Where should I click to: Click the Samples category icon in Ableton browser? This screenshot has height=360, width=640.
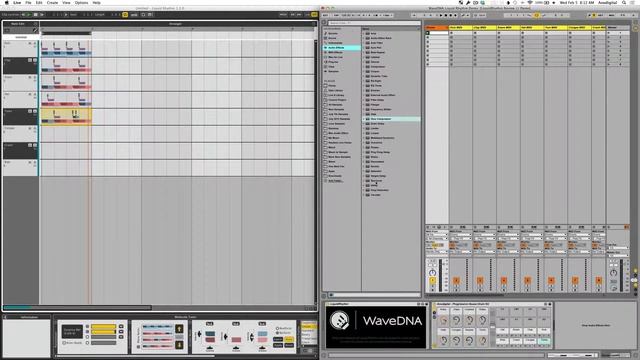(326, 71)
